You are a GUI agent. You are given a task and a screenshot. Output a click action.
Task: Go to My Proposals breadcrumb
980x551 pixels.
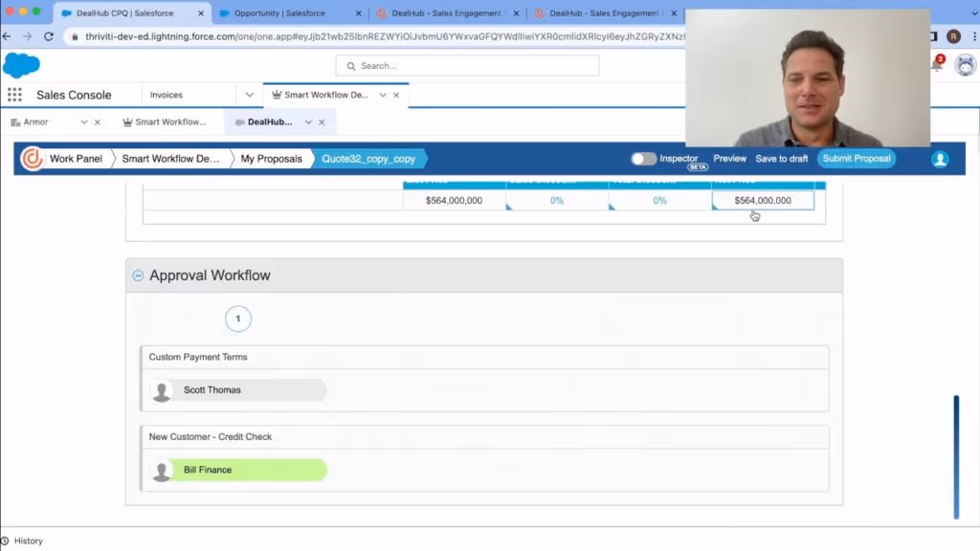[x=271, y=159]
